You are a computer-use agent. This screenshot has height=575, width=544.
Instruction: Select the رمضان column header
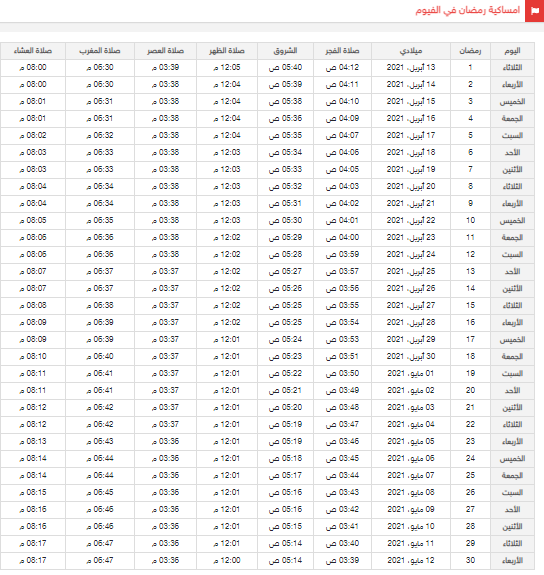[470, 51]
